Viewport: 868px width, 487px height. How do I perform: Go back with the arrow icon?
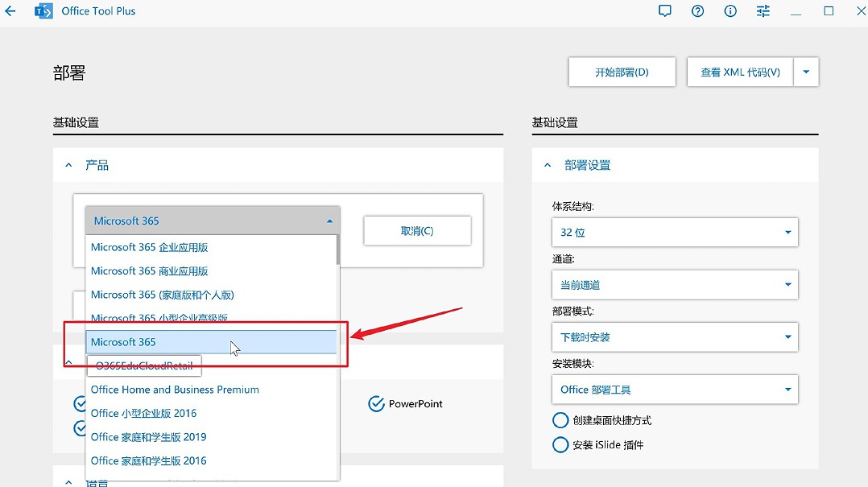10,11
